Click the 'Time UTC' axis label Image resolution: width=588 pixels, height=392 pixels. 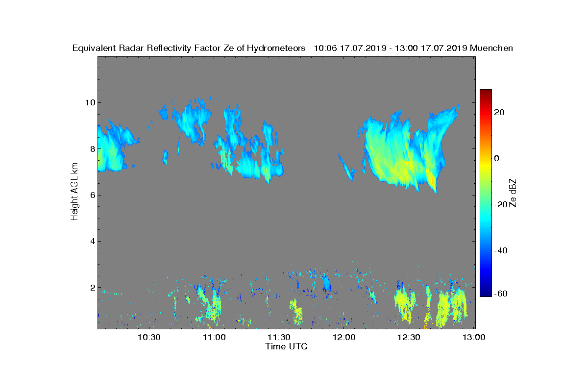tap(287, 346)
